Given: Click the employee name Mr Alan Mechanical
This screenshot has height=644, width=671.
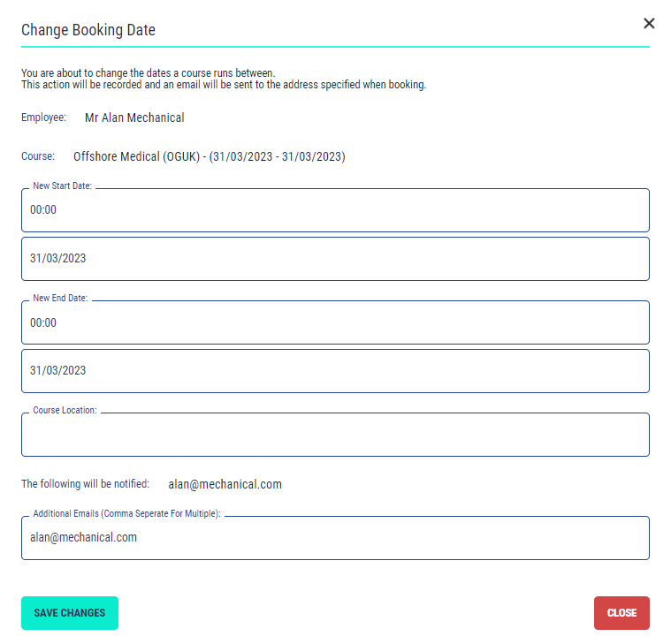Looking at the screenshot, I should (134, 117).
